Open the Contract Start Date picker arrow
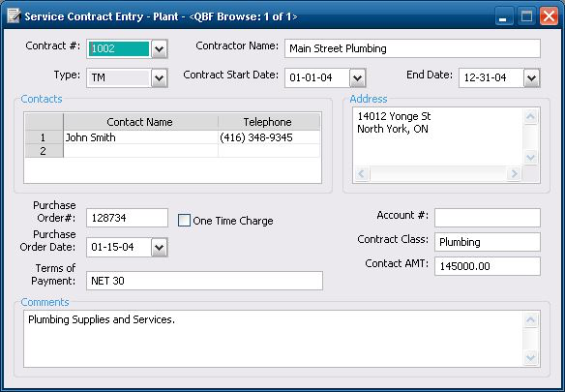Viewport: 565px width, 392px height. [357, 77]
